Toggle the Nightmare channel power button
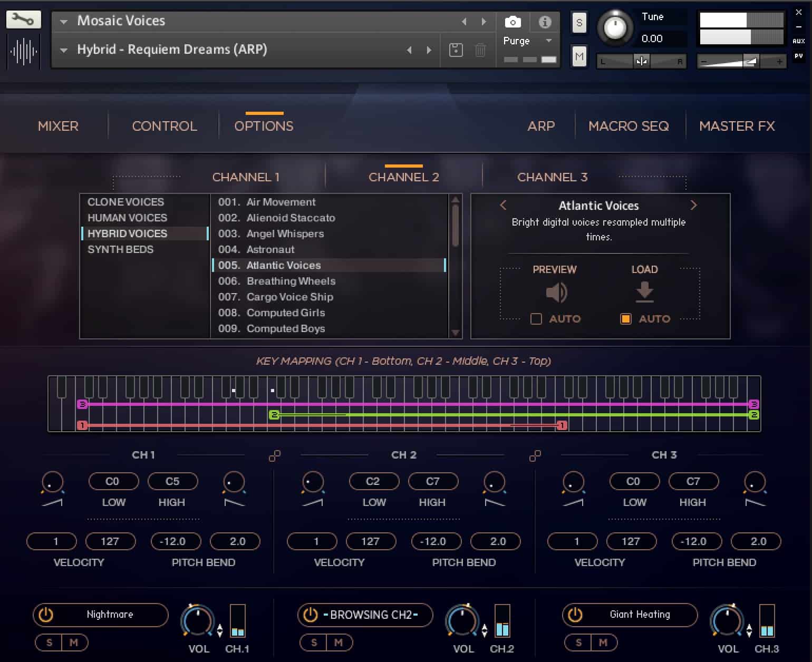This screenshot has width=812, height=662. 46,615
